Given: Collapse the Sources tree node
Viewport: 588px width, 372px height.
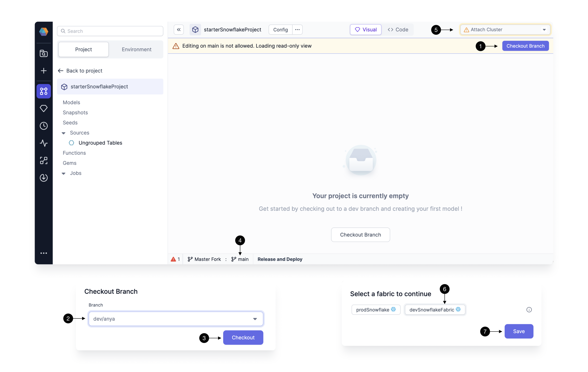Looking at the screenshot, I should (x=63, y=133).
